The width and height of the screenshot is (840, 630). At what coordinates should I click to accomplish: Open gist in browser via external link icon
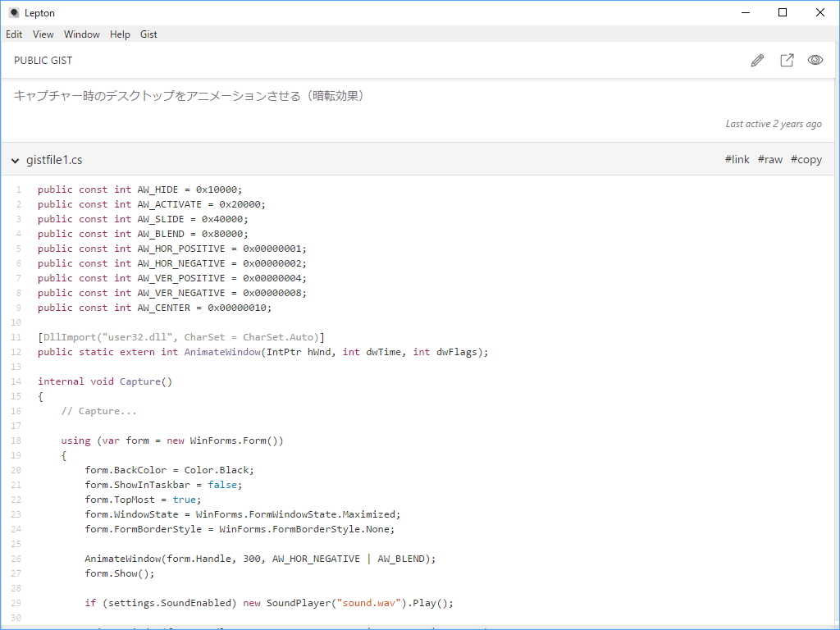click(x=786, y=60)
